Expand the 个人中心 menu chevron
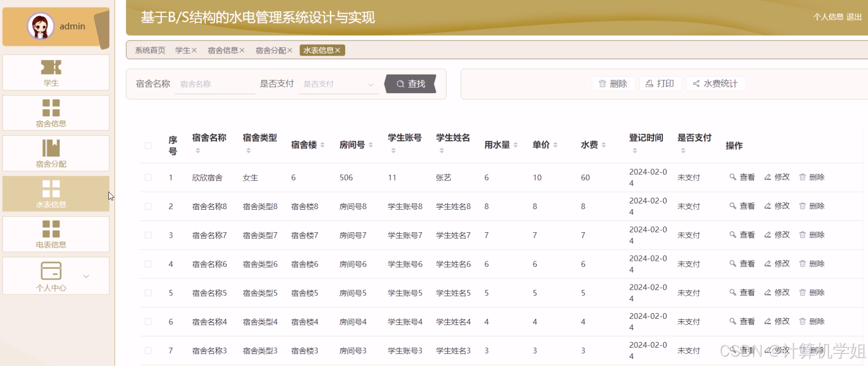The image size is (868, 366). [x=86, y=276]
